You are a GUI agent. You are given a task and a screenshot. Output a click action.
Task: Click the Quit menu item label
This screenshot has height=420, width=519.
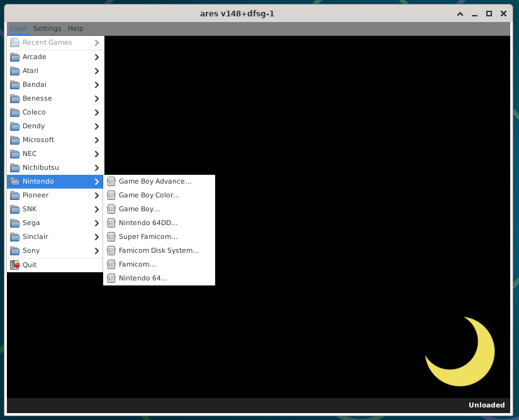click(x=30, y=265)
